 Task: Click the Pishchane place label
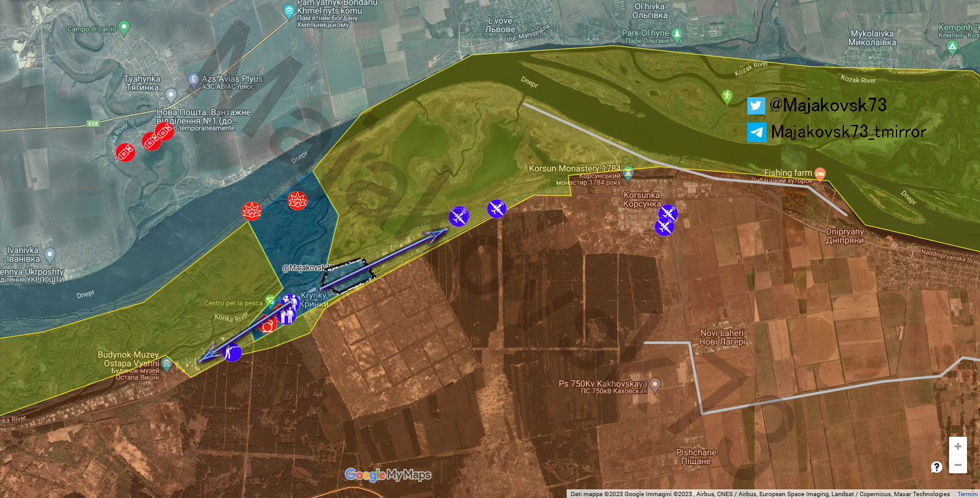click(x=696, y=457)
